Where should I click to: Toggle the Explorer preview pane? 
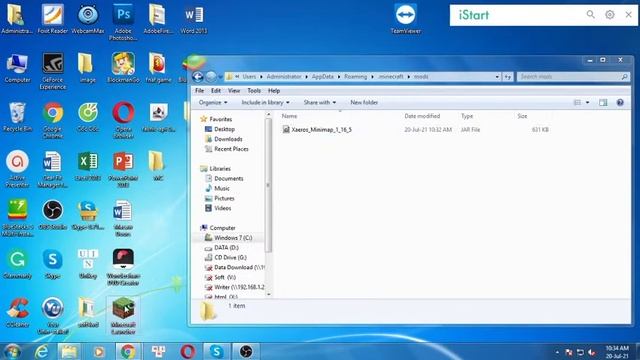click(603, 102)
